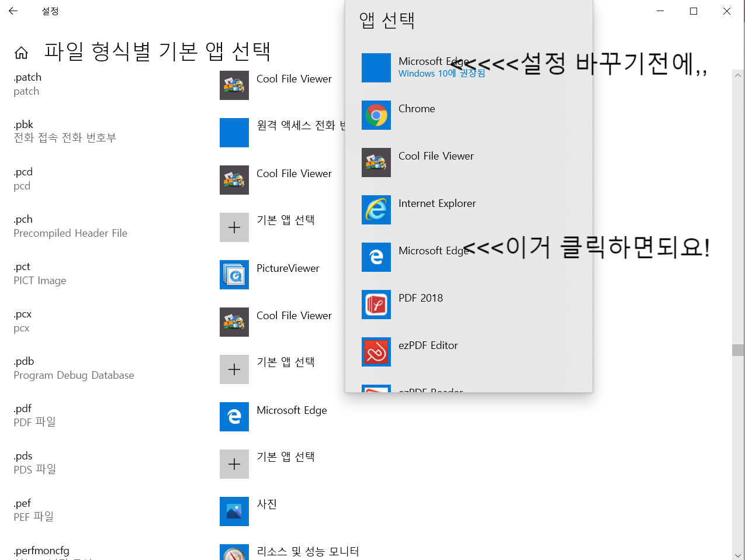The height and width of the screenshot is (560, 745).
Task: Click the 'PICT Image' description
Action: [x=40, y=281]
